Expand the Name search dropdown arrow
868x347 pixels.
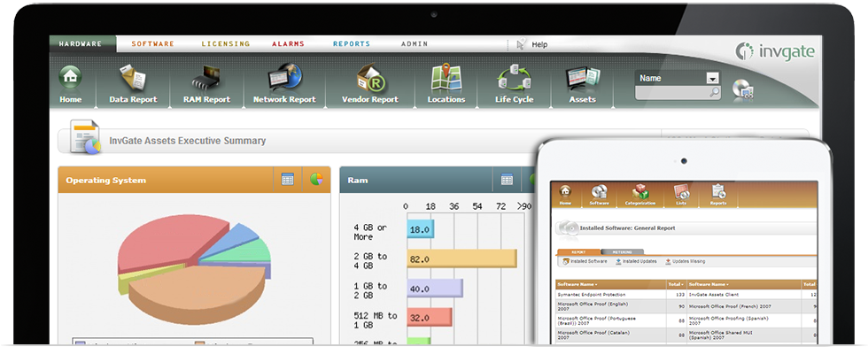point(712,79)
